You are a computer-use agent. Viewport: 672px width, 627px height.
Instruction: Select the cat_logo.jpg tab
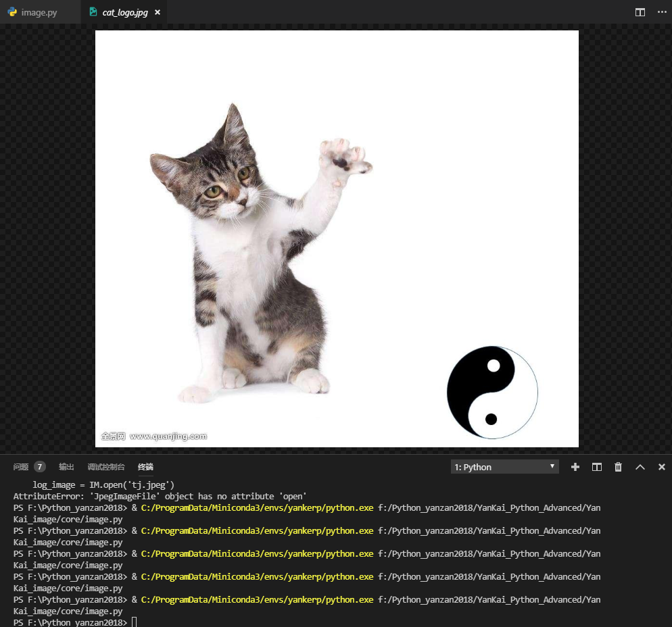pos(124,12)
